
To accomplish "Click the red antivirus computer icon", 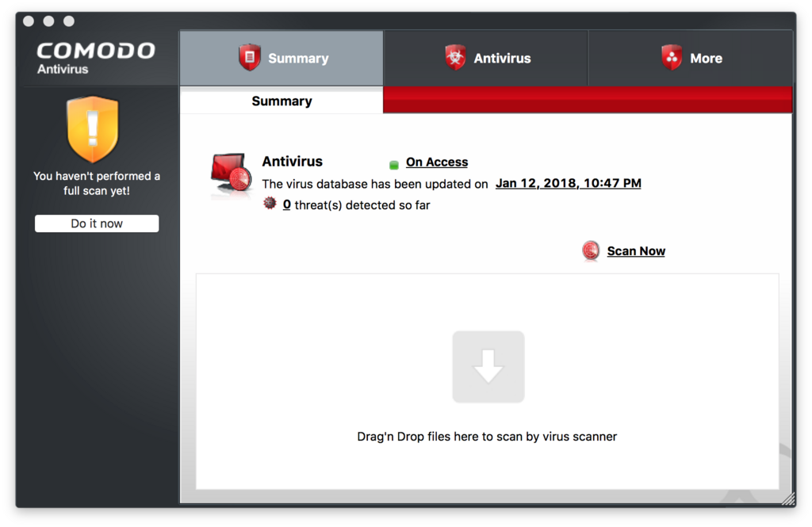I will [x=232, y=175].
